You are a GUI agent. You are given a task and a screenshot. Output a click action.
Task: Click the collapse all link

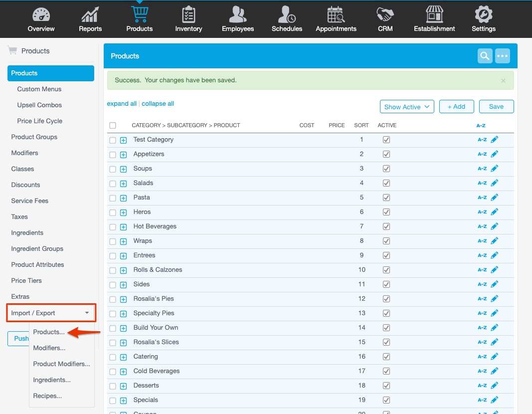click(x=158, y=103)
